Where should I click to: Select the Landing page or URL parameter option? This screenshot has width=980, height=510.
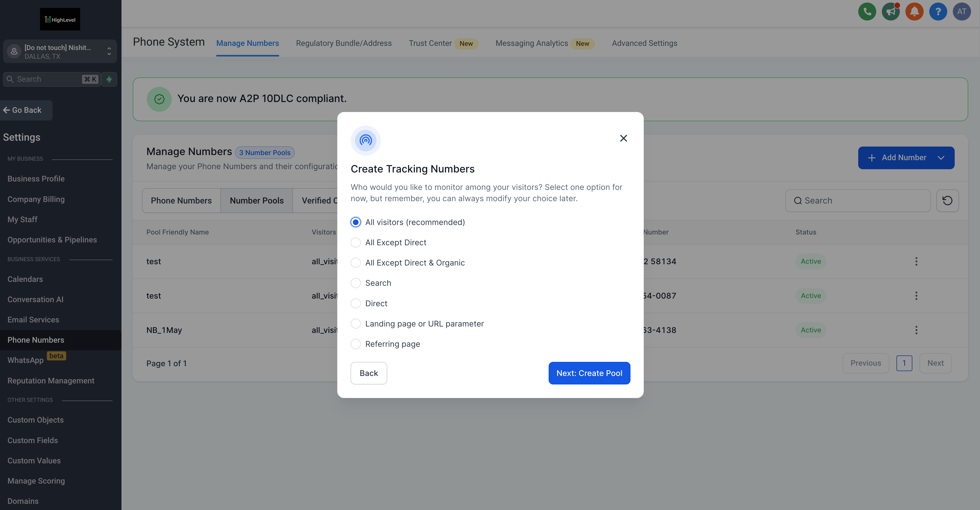(356, 324)
